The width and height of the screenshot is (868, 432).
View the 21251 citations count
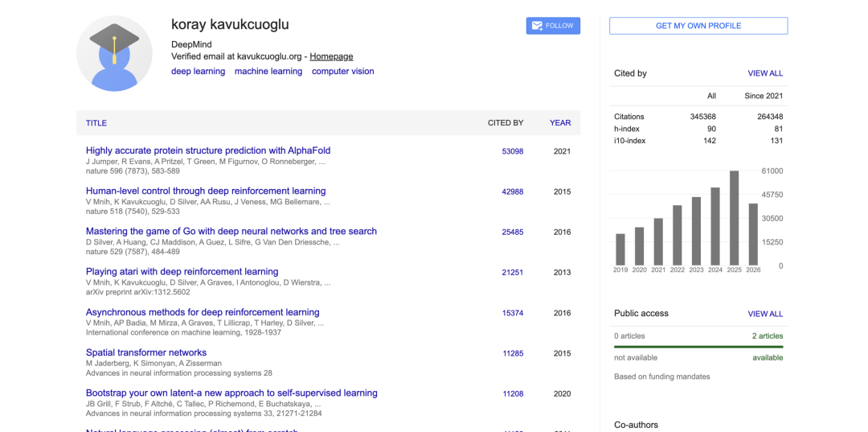tap(513, 273)
